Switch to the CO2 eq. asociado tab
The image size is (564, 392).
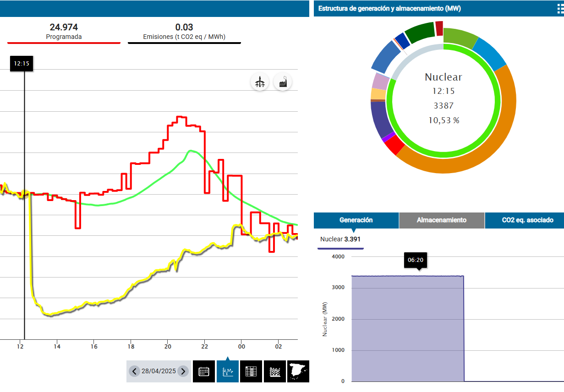pyautogui.click(x=527, y=220)
